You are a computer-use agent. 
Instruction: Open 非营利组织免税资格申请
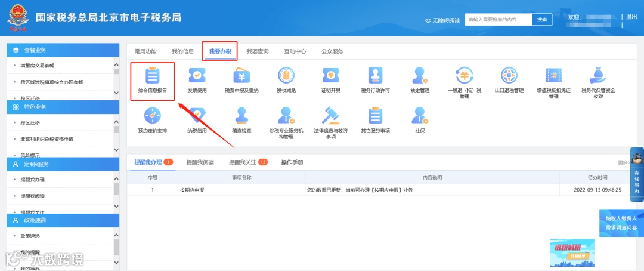click(x=47, y=139)
